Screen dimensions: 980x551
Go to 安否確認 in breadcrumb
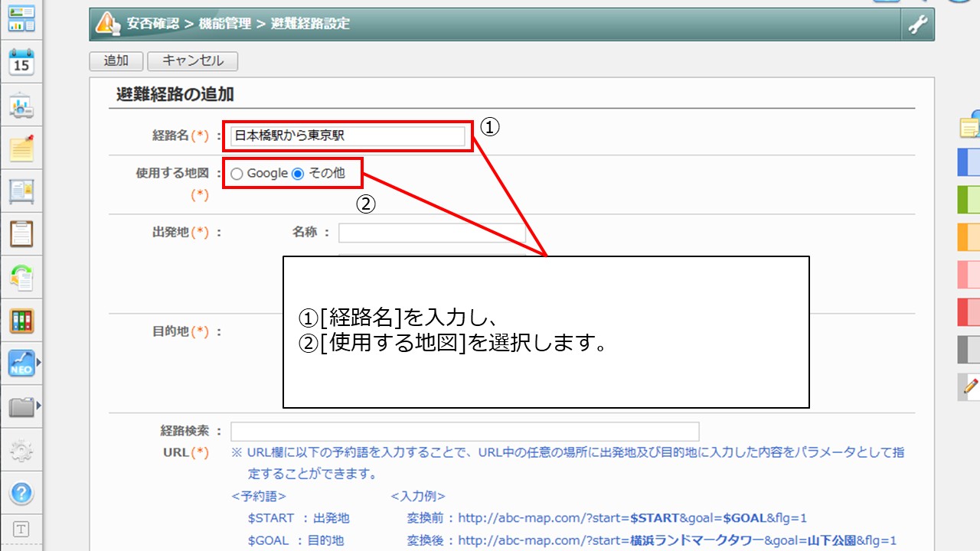coord(154,24)
